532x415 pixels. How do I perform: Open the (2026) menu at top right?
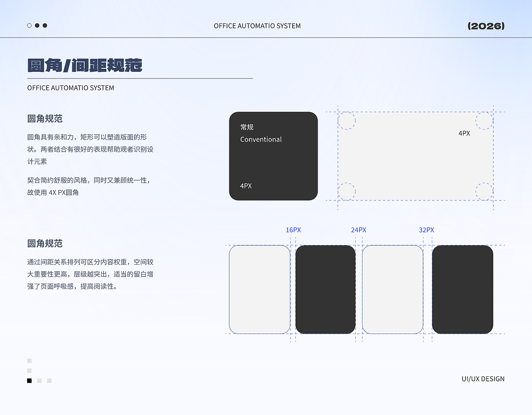(486, 25)
